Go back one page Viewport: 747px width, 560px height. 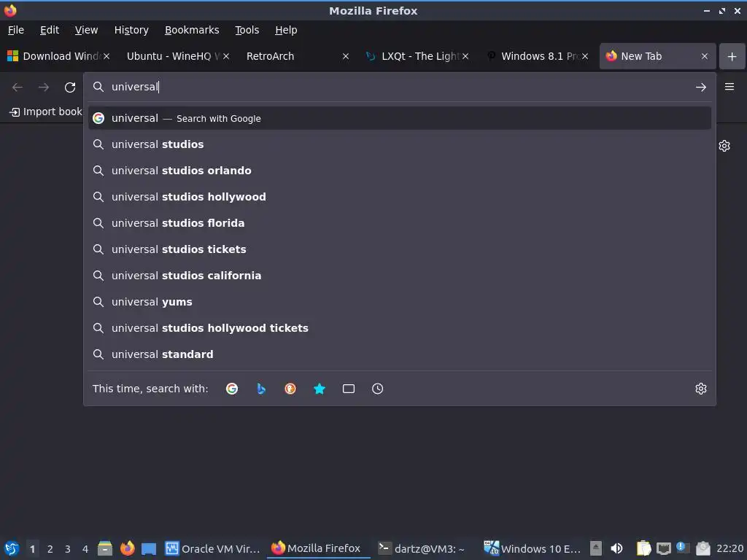click(18, 87)
